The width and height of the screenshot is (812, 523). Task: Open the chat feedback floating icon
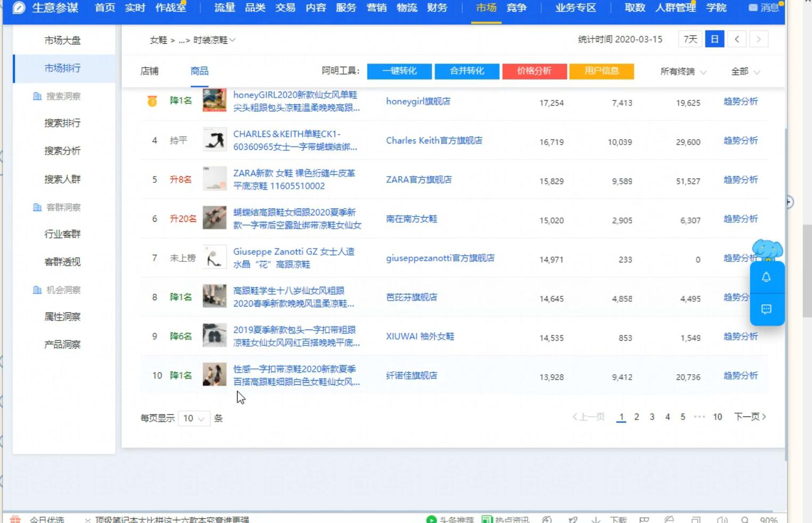click(x=766, y=309)
